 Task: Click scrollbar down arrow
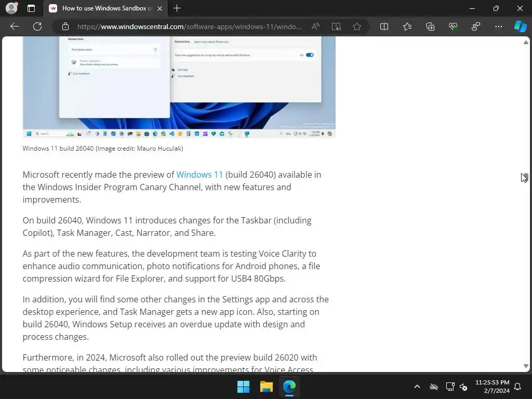[x=526, y=366]
